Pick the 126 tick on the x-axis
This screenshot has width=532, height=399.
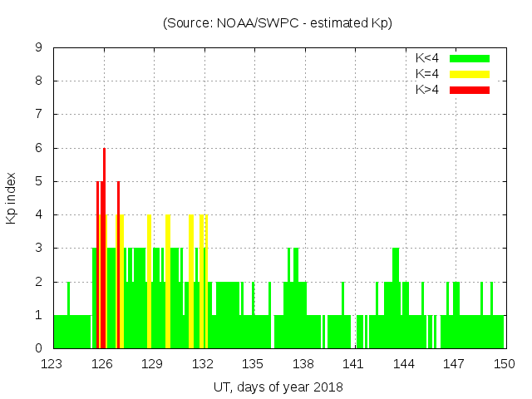click(x=102, y=364)
